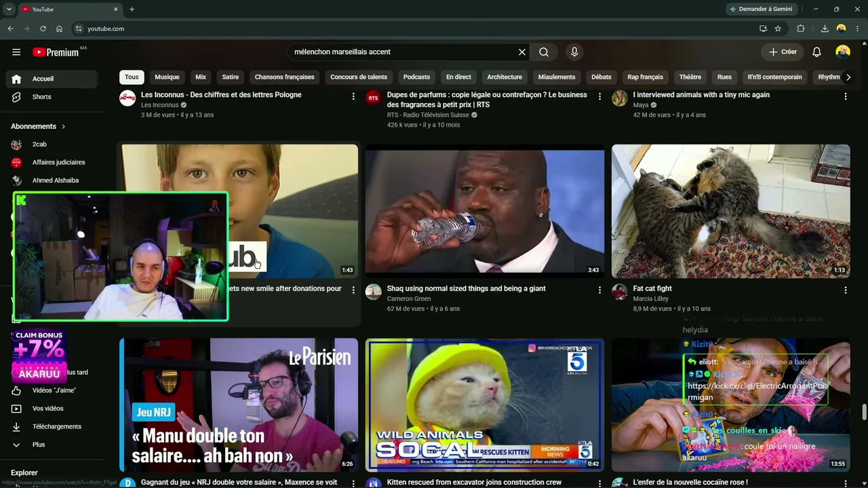
Task: Play the Shaq drinking water thumbnail
Action: tap(485, 211)
